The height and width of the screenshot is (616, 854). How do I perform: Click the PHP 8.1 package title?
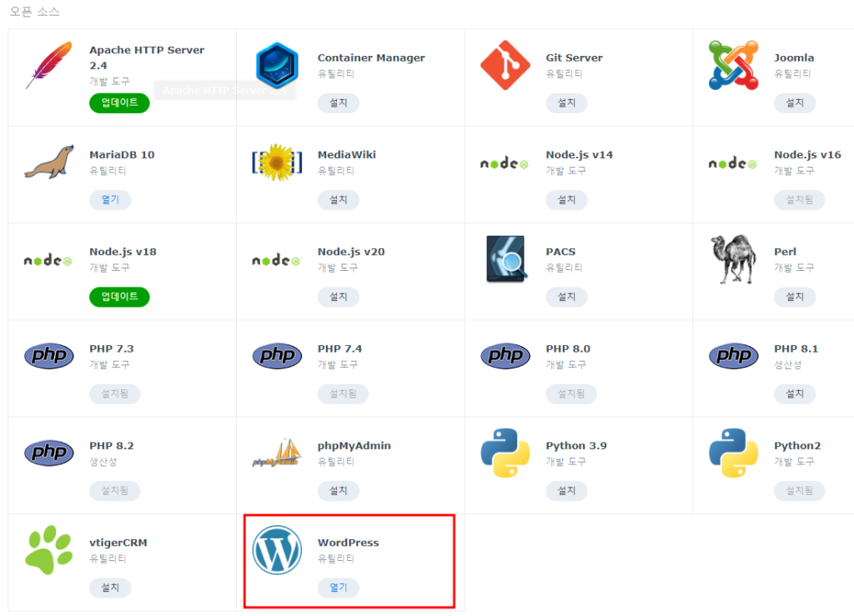coord(796,348)
